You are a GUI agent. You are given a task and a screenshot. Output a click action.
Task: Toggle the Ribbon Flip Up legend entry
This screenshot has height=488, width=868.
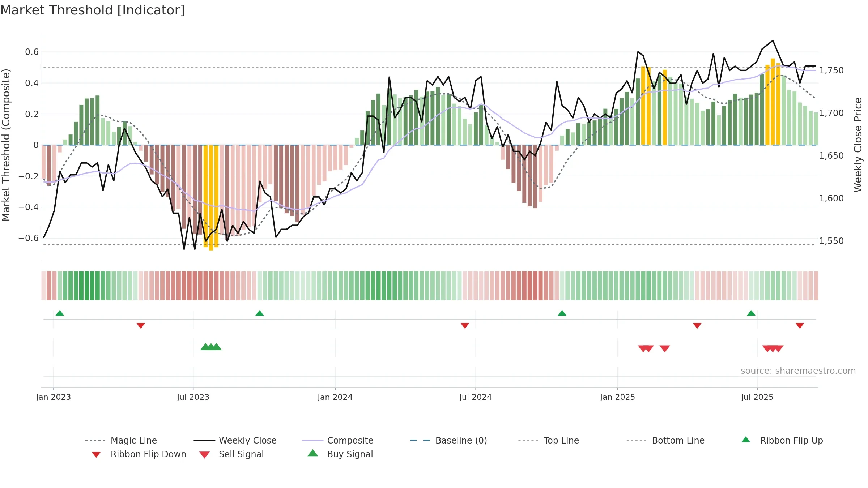click(x=782, y=440)
